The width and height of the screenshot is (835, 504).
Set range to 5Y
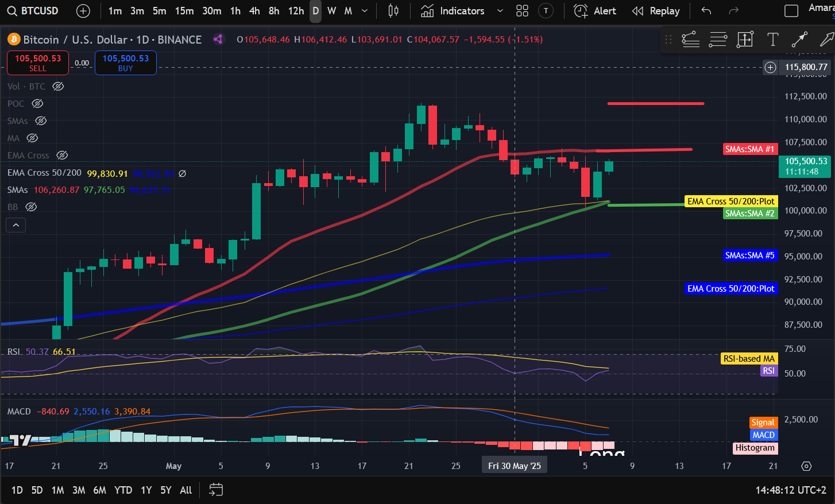coord(166,490)
